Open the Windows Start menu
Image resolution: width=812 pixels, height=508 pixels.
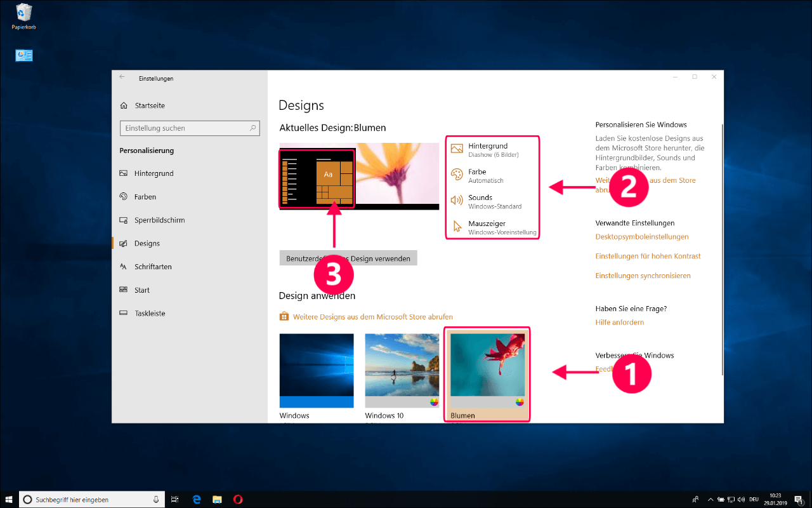(x=9, y=499)
